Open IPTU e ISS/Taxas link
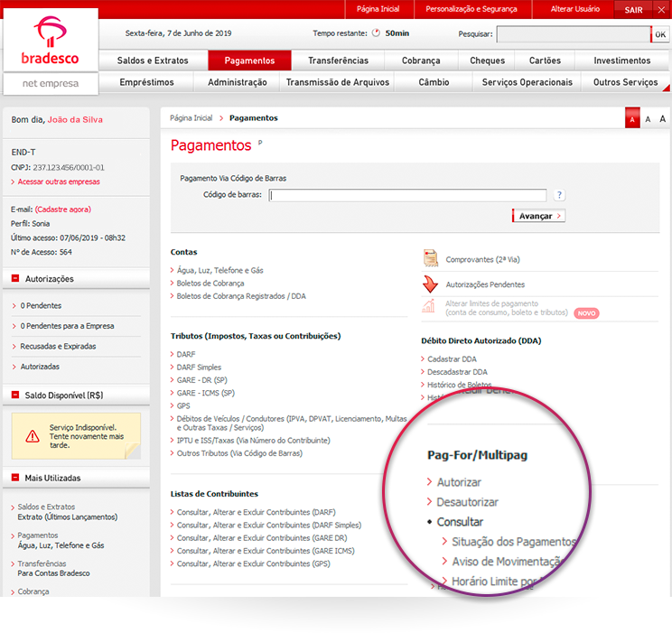 point(253,440)
